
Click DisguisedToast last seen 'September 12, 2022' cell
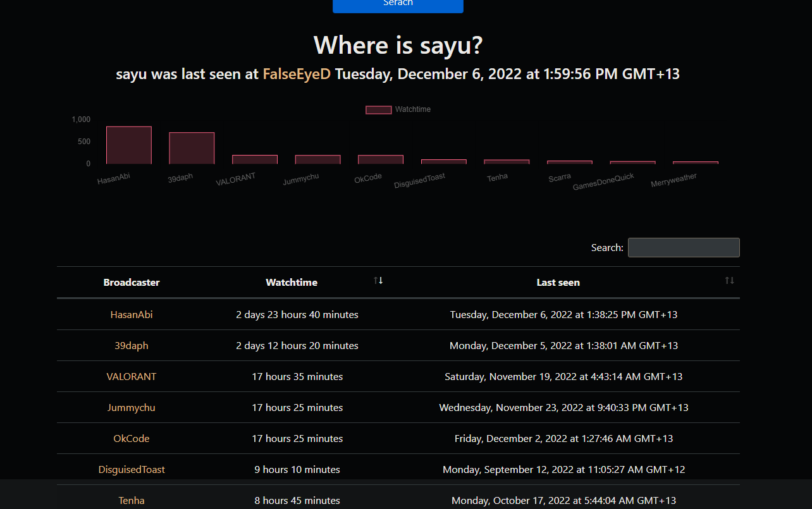(x=563, y=469)
